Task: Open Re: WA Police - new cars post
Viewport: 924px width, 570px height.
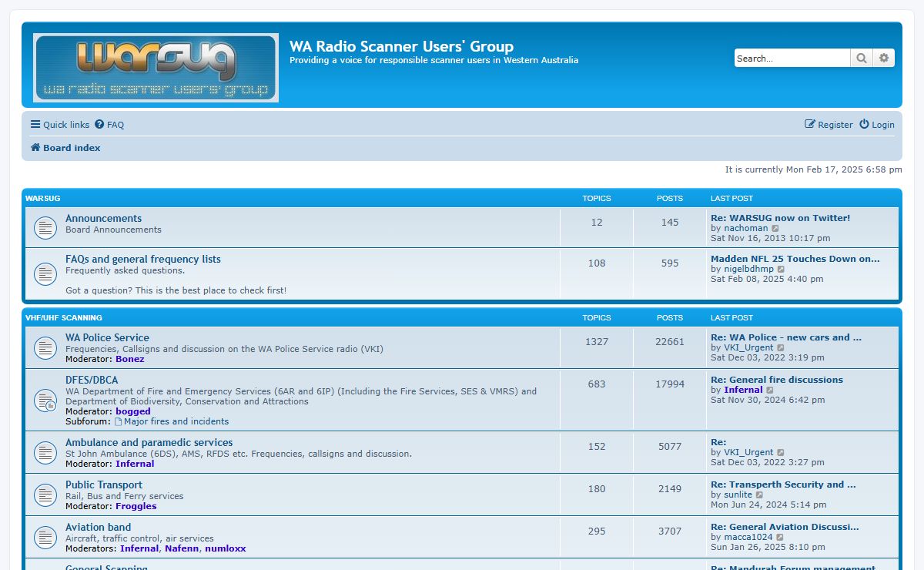Action: tap(786, 337)
